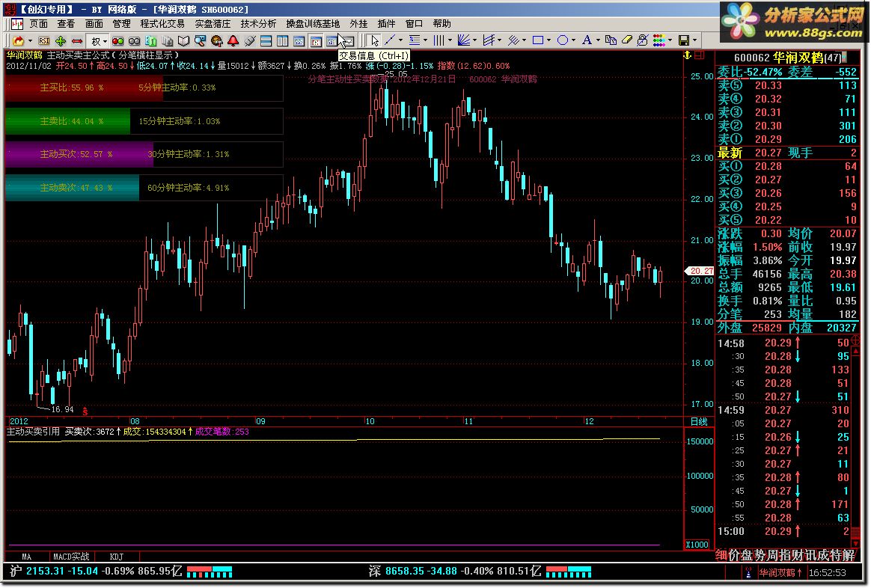This screenshot has width=871, height=588.
Task: Select the circle drawing tool
Action: point(563,40)
